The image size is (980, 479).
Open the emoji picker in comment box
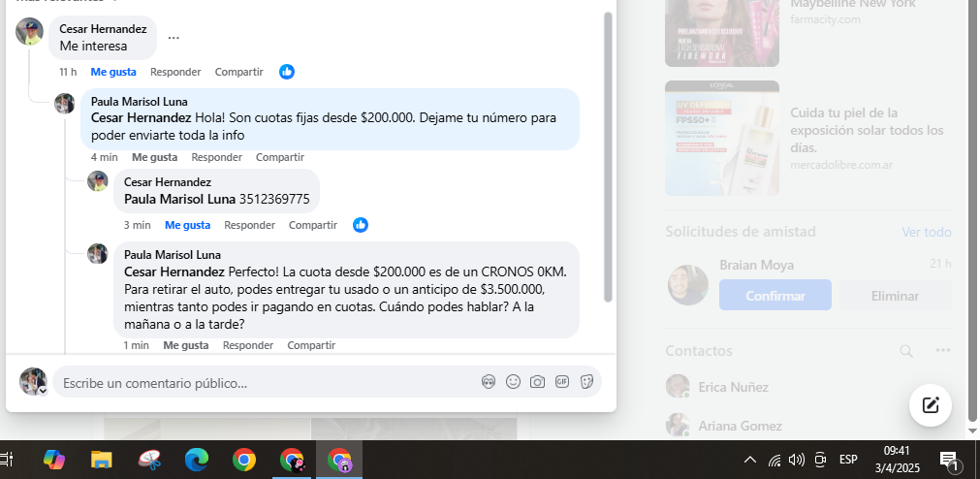point(513,382)
